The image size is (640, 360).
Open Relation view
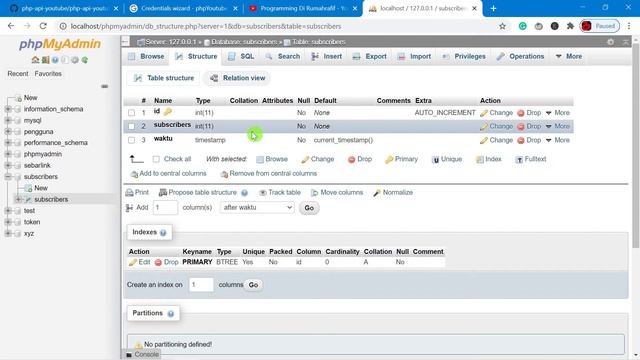tap(238, 78)
